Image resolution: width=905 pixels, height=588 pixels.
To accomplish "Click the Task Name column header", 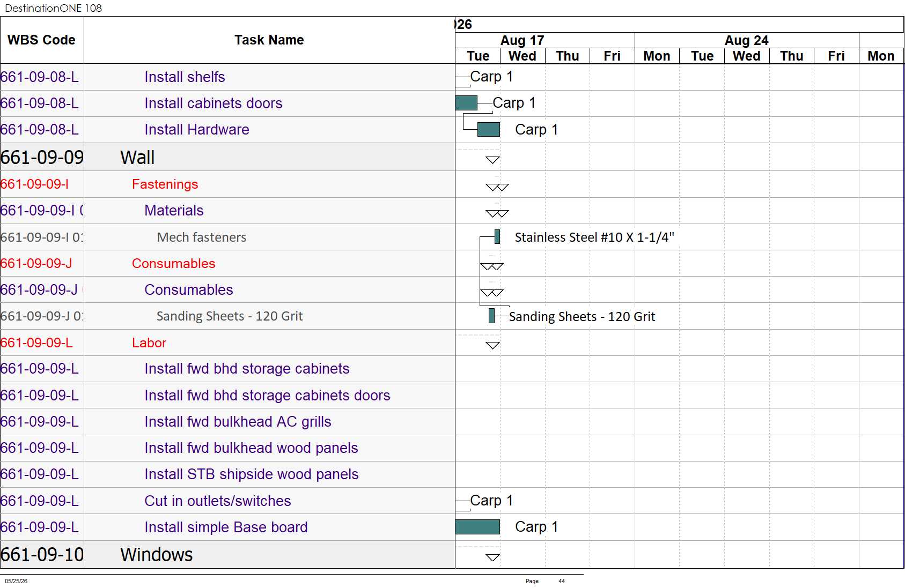I will pyautogui.click(x=269, y=40).
